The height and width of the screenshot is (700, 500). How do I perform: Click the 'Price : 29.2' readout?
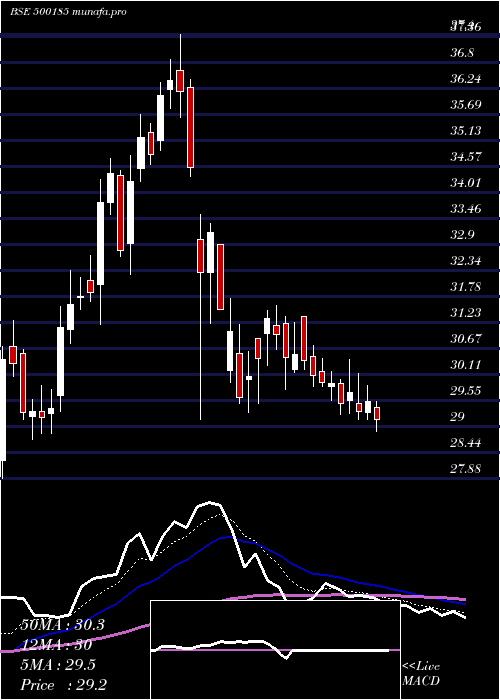pos(63,685)
